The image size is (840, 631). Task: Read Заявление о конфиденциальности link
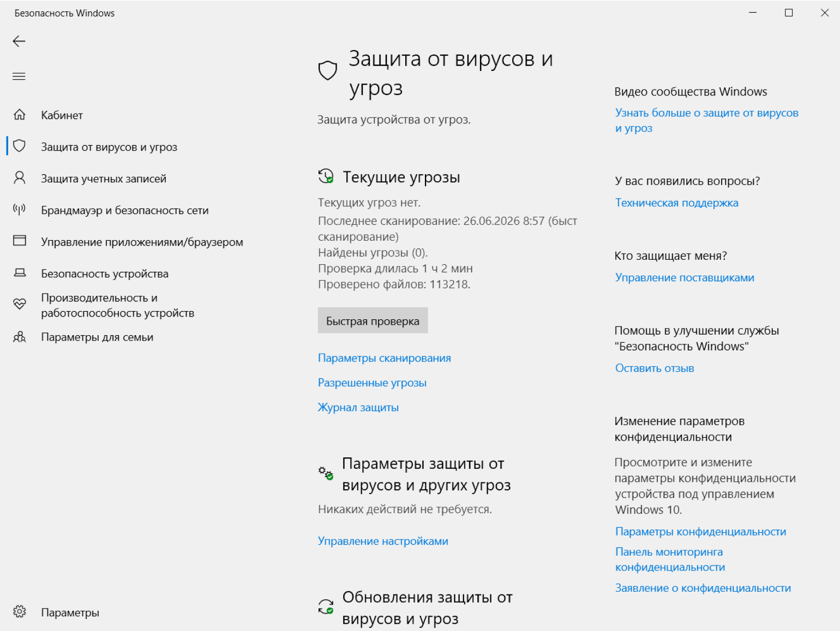pyautogui.click(x=703, y=588)
